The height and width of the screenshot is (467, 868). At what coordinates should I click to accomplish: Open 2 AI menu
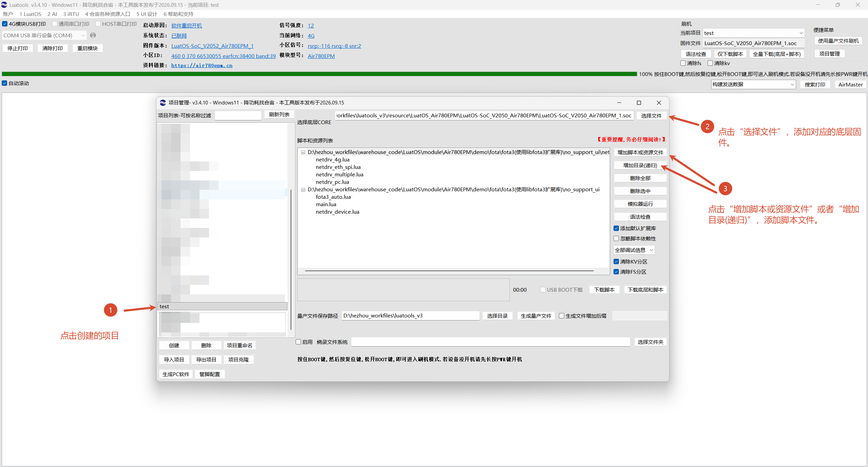tap(52, 14)
